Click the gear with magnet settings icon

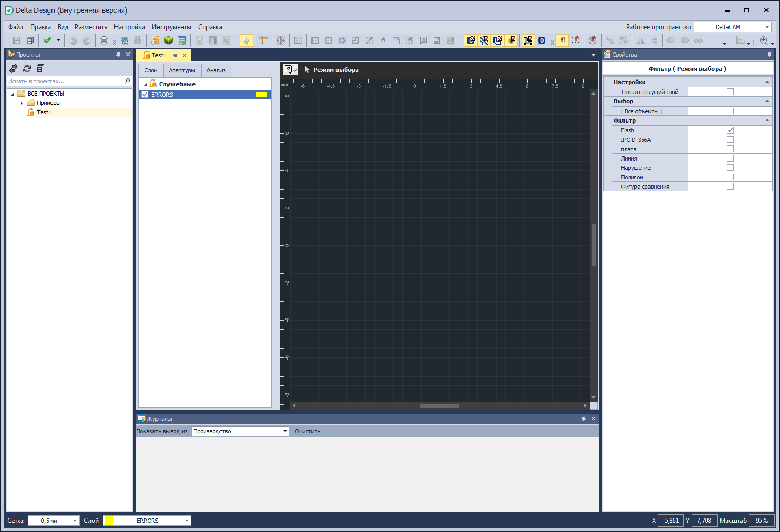tap(593, 41)
